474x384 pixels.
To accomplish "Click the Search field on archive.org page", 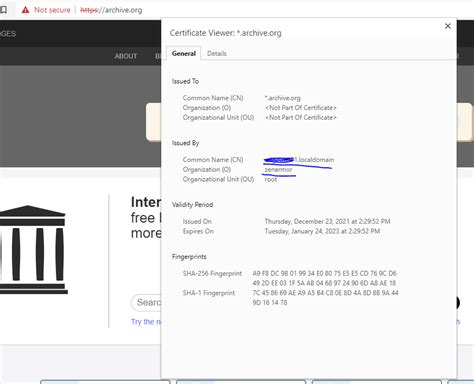I will [146, 303].
